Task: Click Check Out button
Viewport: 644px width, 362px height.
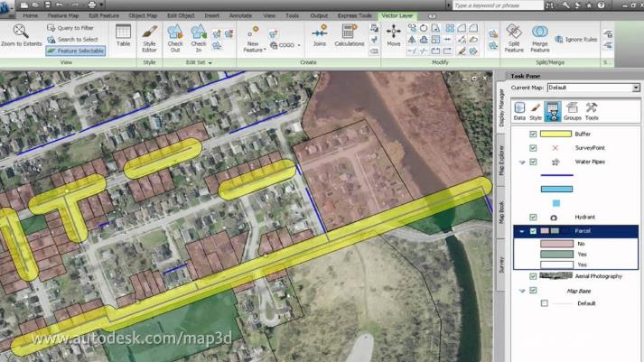Action: (x=174, y=36)
